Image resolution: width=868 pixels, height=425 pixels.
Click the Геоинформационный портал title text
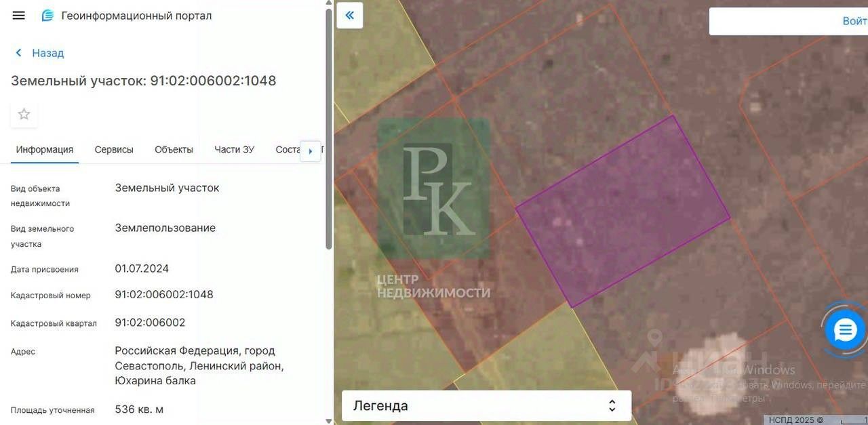136,16
